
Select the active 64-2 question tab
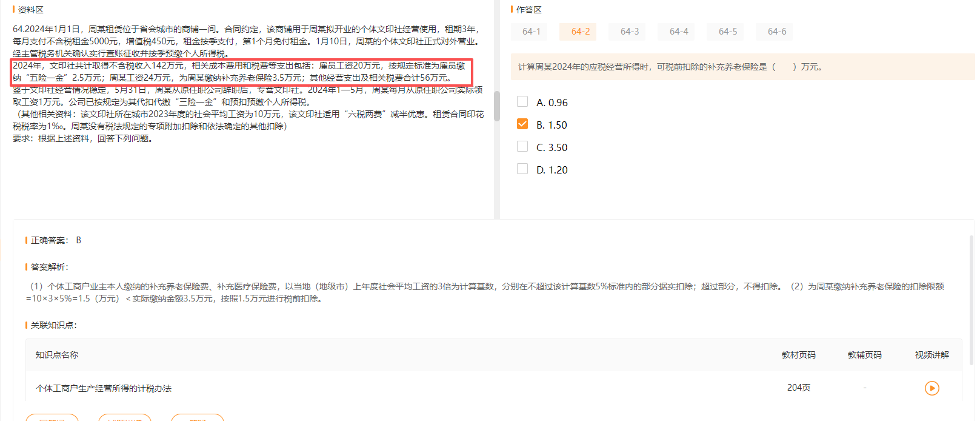pyautogui.click(x=580, y=32)
